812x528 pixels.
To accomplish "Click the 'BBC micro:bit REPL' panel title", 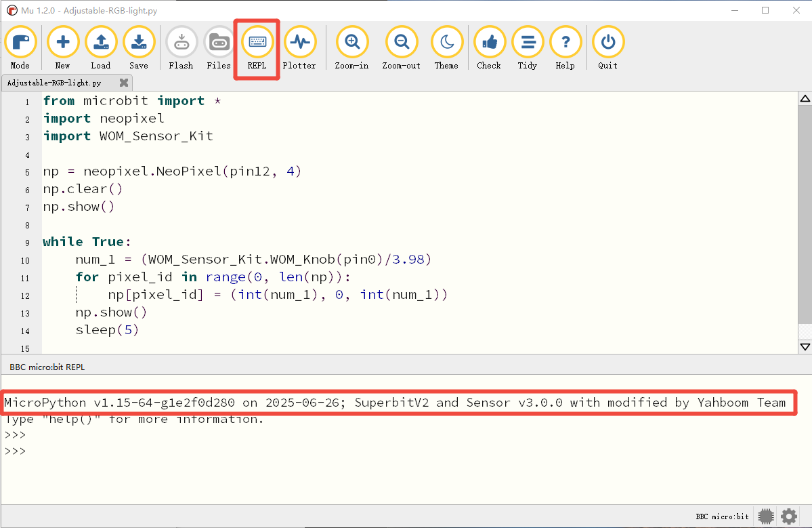I will point(47,367).
